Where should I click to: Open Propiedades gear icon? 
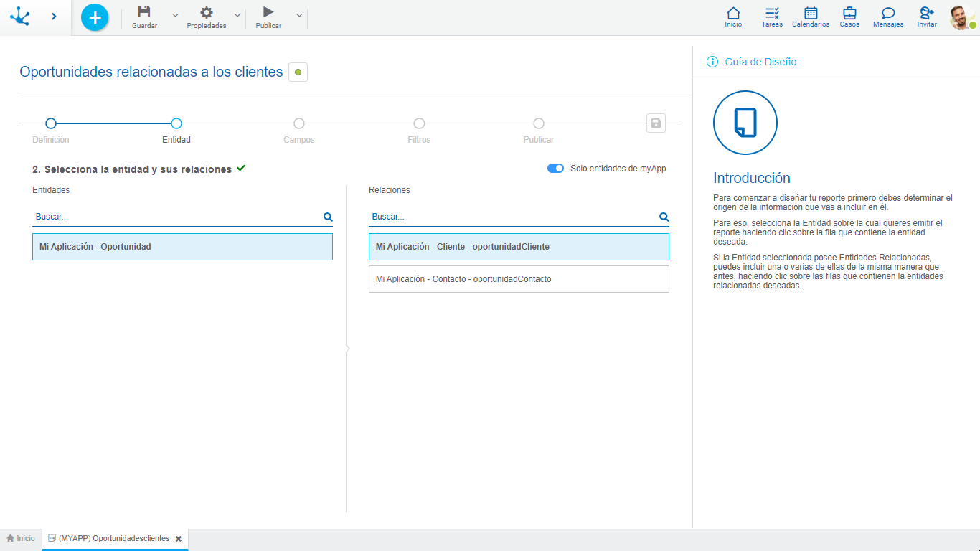click(x=206, y=12)
